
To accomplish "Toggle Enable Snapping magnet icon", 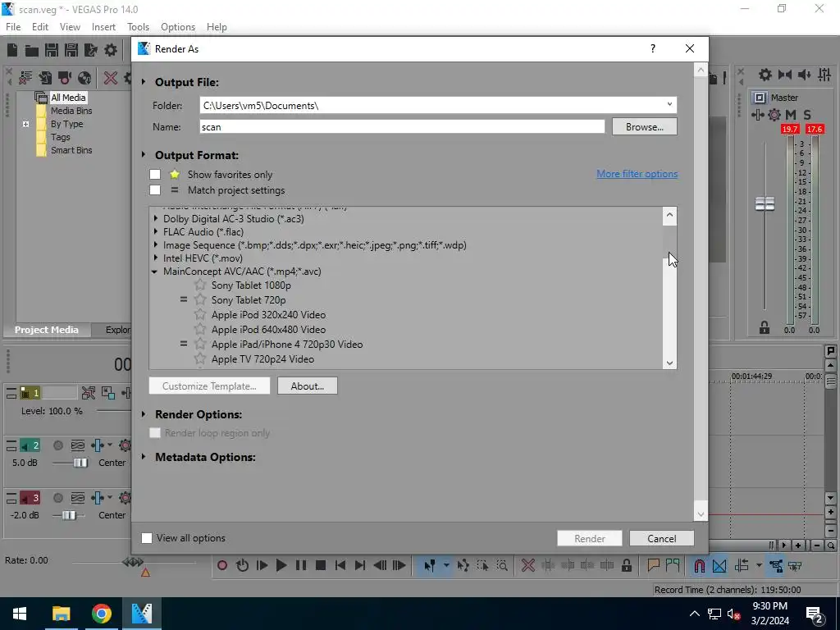I will (x=700, y=566).
